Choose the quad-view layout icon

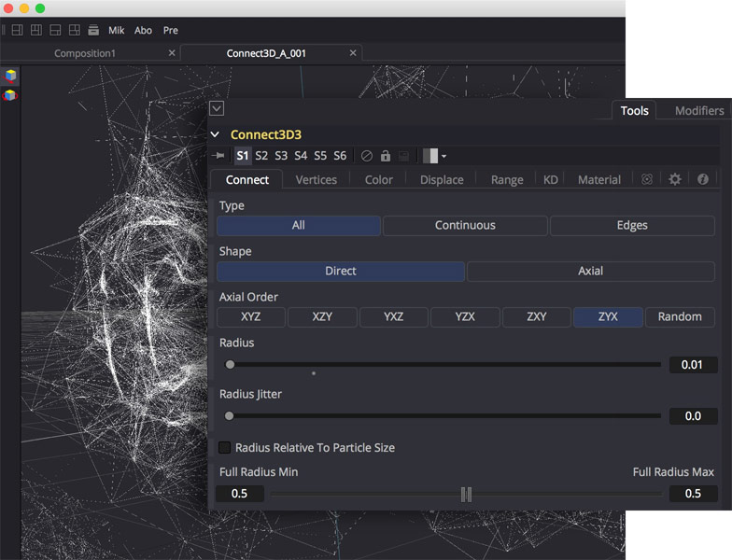(75, 30)
